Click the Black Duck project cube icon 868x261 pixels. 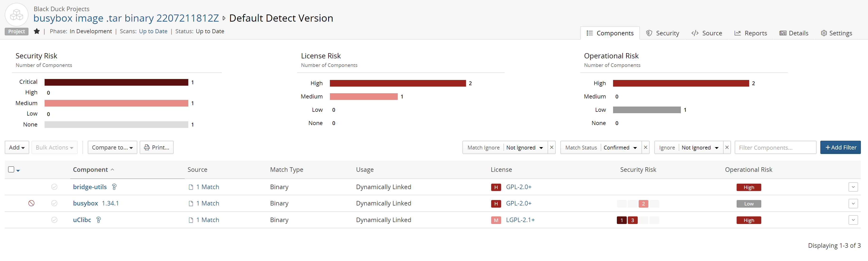pos(16,14)
